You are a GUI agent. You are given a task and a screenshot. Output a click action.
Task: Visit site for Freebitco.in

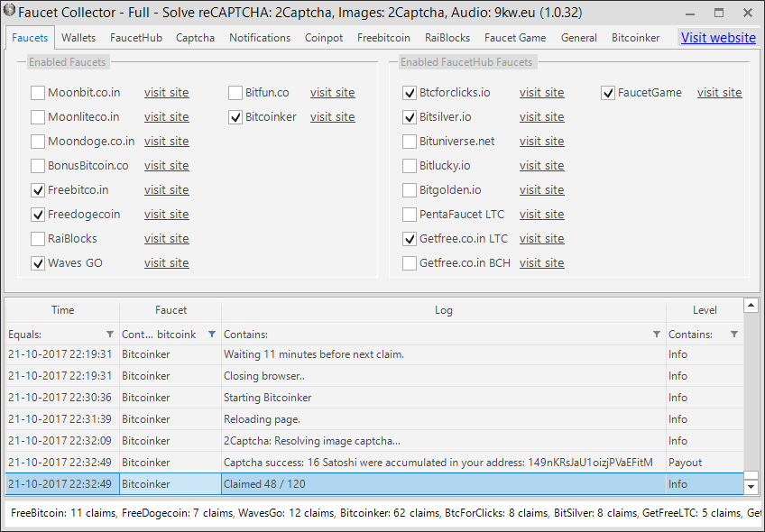166,190
